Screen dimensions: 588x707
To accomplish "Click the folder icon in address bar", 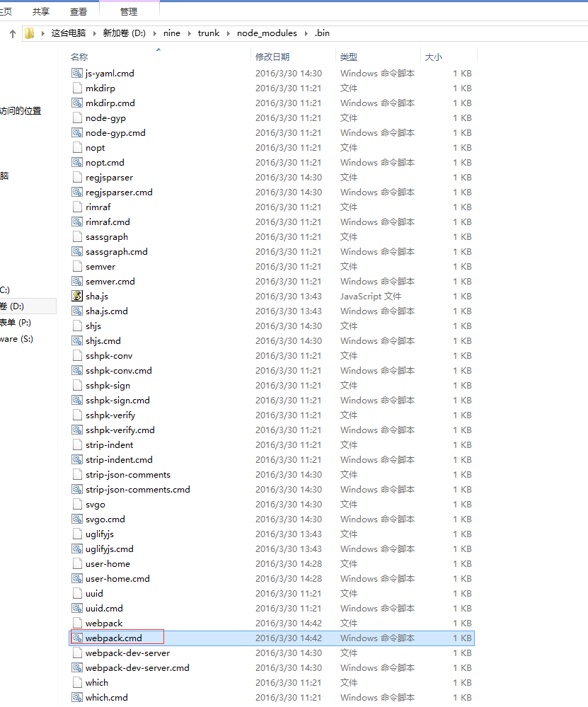I will pos(29,33).
